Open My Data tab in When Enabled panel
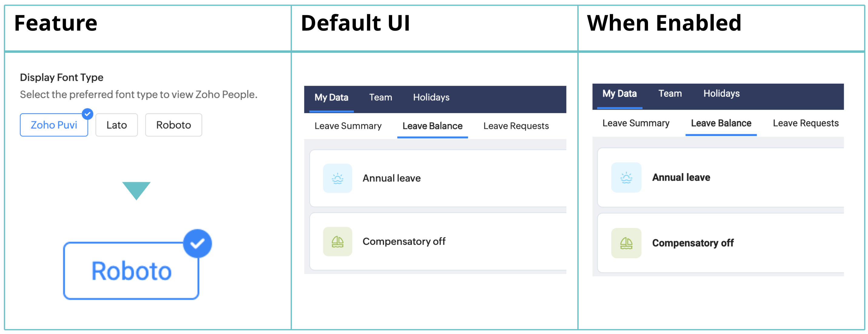 619,94
